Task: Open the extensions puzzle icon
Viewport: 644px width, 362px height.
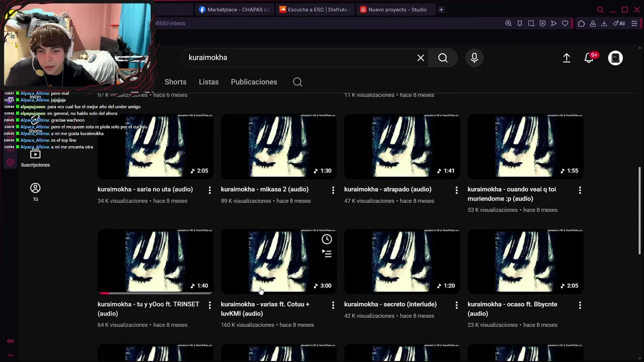Action: 582,23
